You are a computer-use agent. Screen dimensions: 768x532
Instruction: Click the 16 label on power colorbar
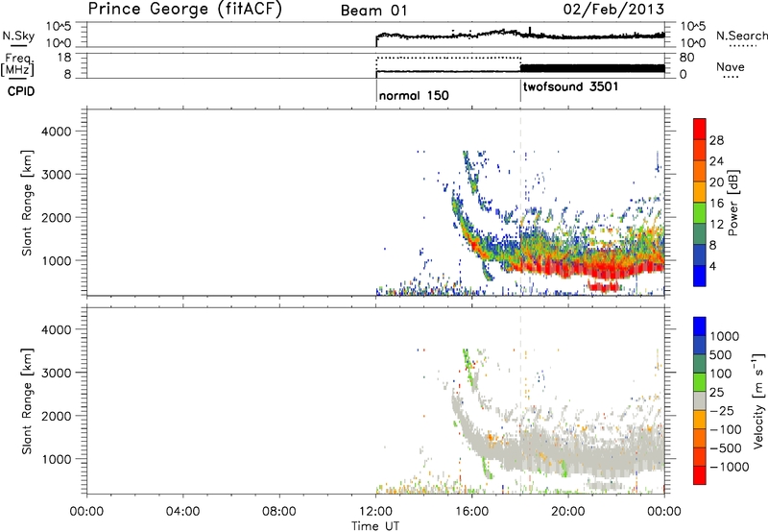coord(716,204)
